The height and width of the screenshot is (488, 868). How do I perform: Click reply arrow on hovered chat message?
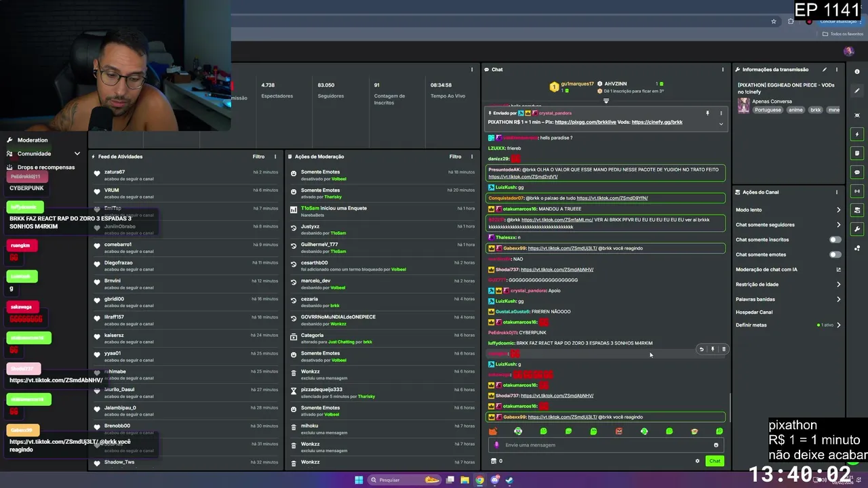(701, 349)
